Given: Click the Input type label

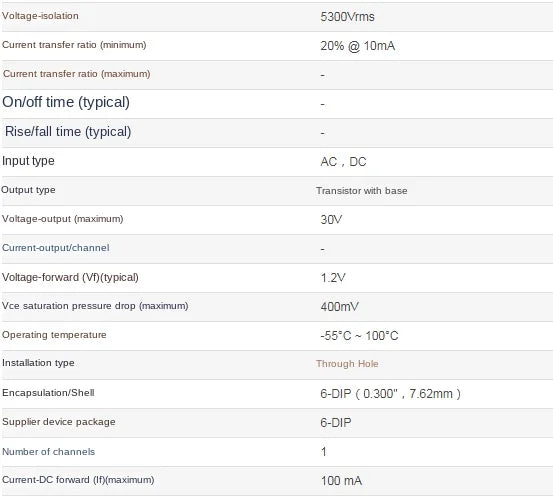Looking at the screenshot, I should 28,161.
